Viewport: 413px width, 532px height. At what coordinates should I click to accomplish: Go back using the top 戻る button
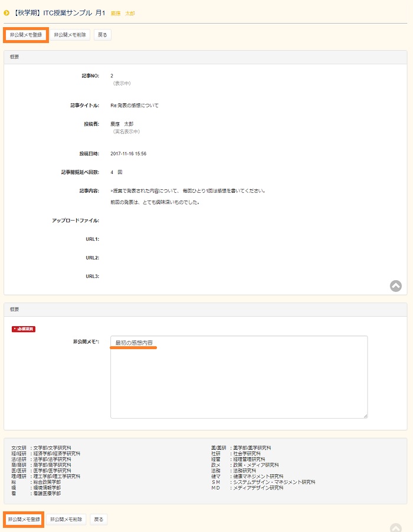pos(102,35)
